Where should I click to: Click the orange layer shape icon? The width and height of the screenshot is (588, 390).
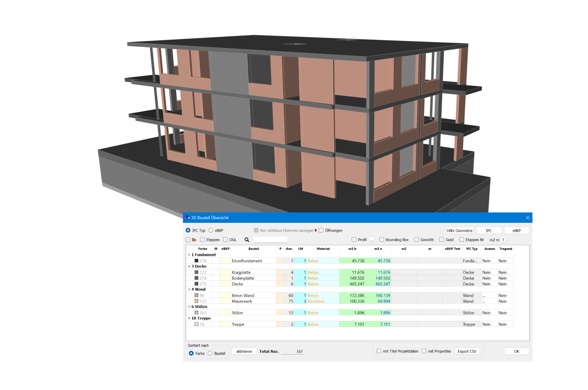click(x=194, y=240)
